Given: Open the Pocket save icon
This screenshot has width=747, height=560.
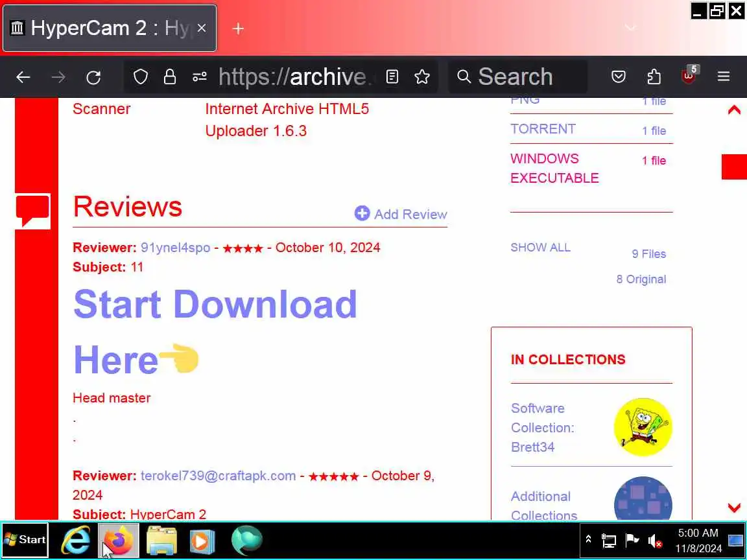Looking at the screenshot, I should pos(619,76).
